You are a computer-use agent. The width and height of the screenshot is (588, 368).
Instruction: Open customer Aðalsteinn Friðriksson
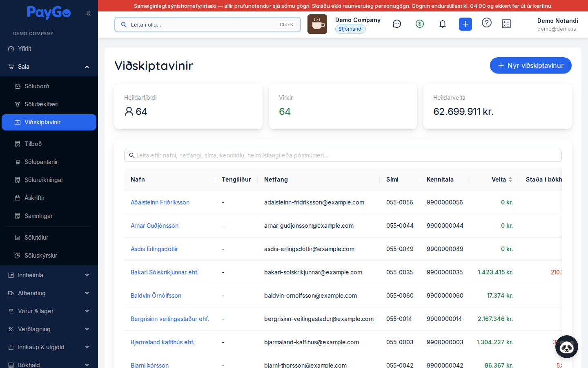point(160,202)
